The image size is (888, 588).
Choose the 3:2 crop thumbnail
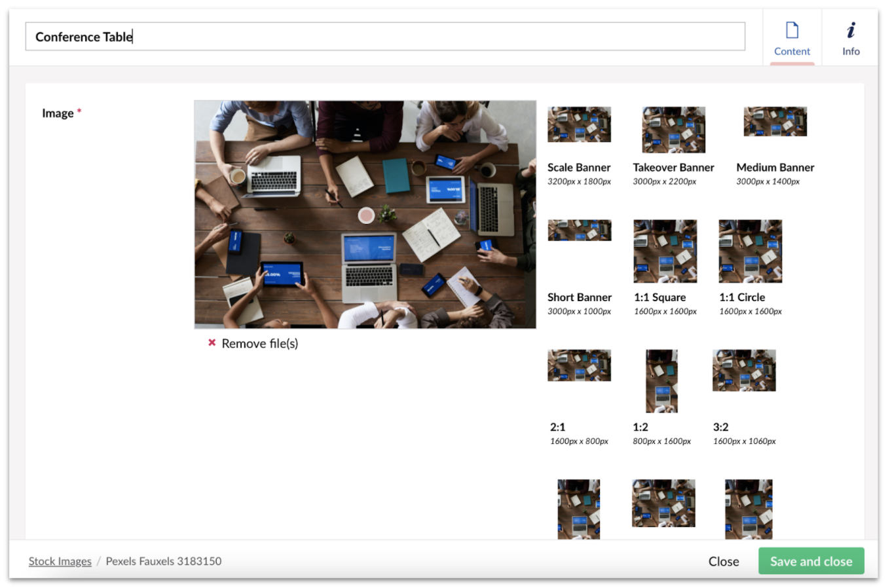coord(744,371)
